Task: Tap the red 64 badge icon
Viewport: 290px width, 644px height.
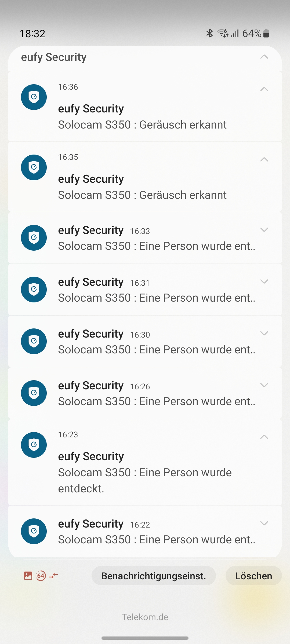Action: (41, 576)
